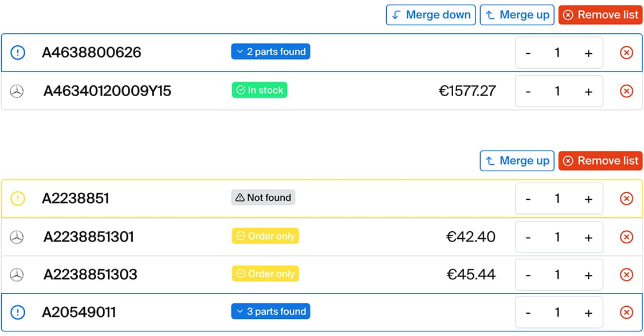This screenshot has height=336, width=644.
Task: Delete the A20549011 row
Action: 626,312
